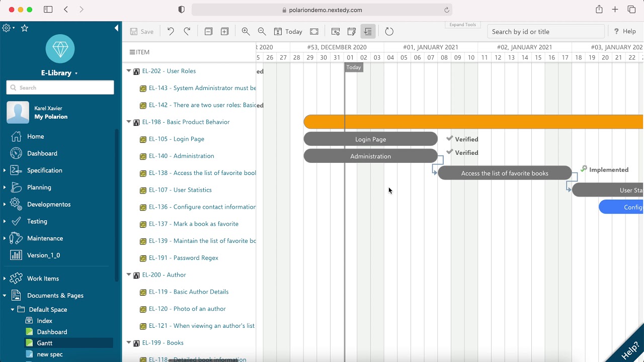
Task: Expand the Testing section arrow
Action: pos(5,221)
